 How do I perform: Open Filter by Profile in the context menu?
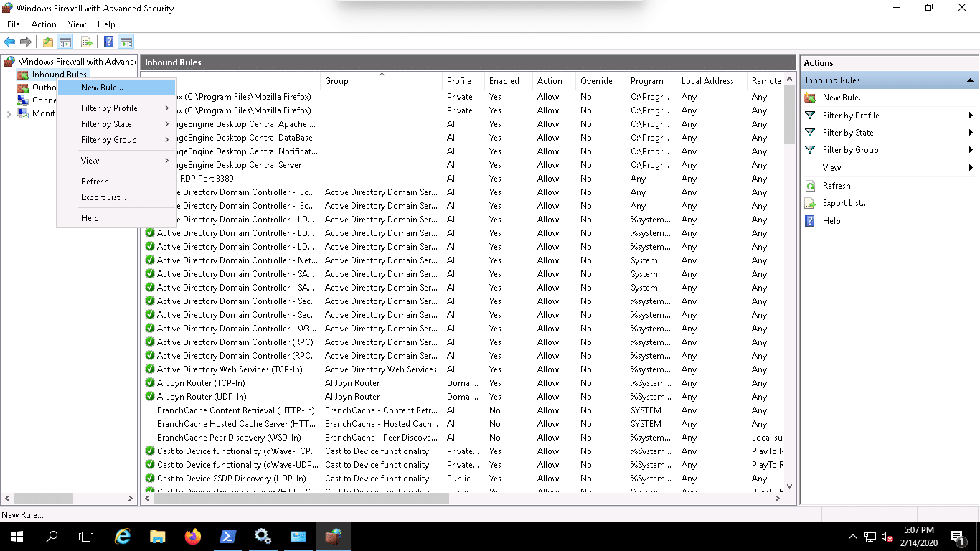pyautogui.click(x=116, y=108)
